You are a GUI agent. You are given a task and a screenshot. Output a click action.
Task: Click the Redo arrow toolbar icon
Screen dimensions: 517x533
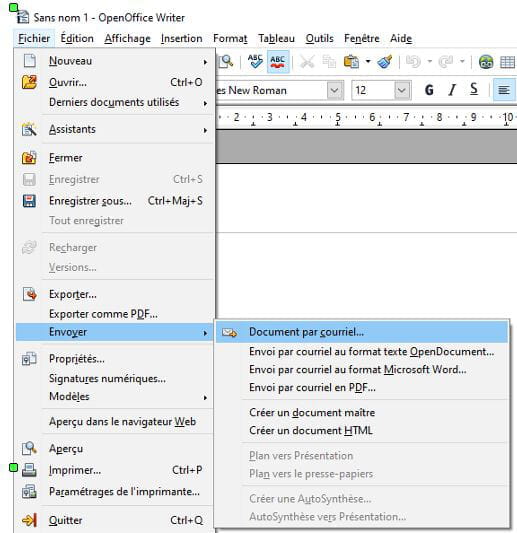coord(446,62)
